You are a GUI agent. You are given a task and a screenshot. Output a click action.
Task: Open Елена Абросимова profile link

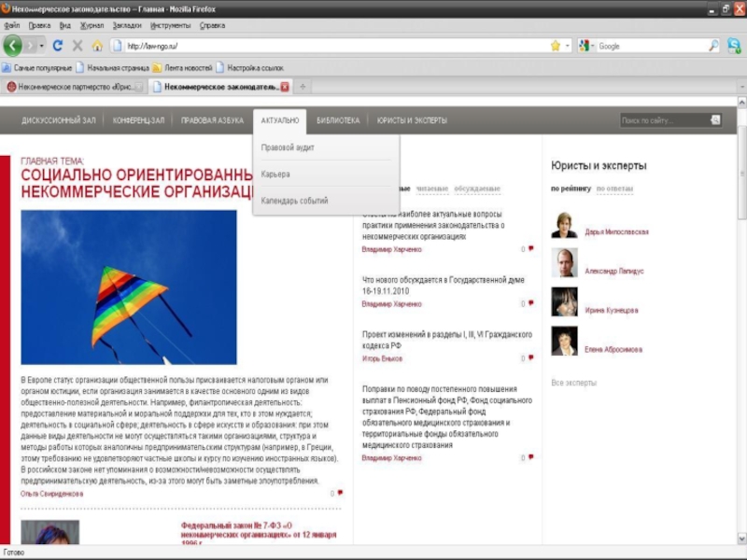pos(613,349)
